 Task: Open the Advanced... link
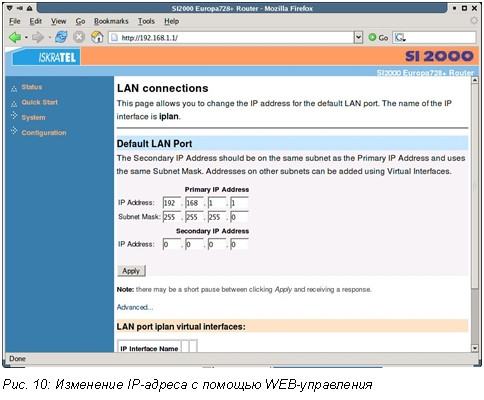[x=135, y=307]
